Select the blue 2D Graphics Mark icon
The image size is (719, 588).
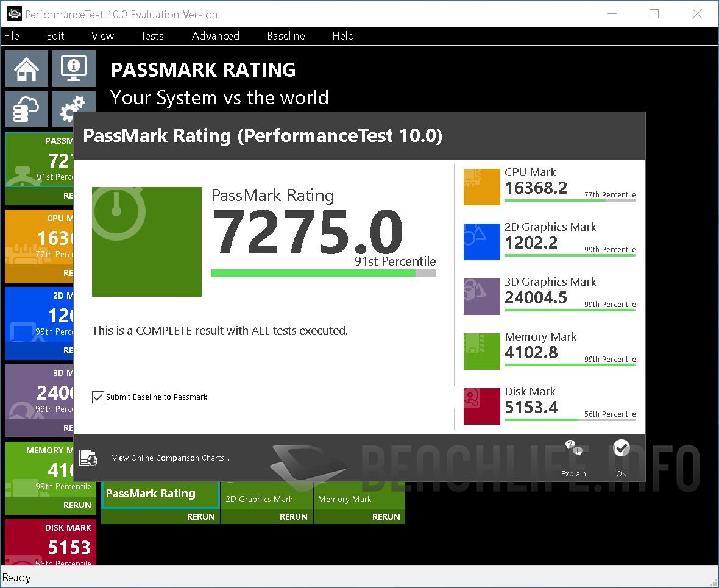(x=481, y=241)
